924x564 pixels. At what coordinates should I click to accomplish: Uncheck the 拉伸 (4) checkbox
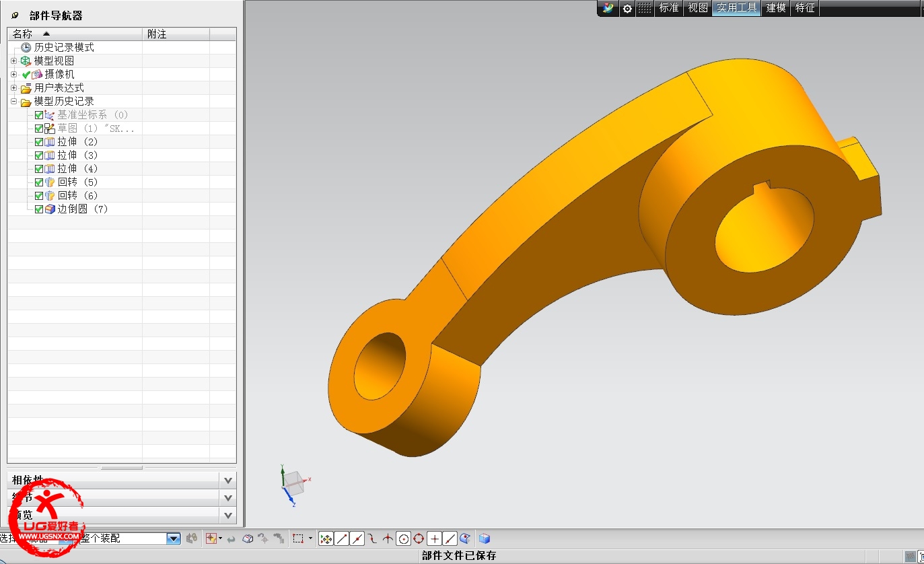click(39, 169)
